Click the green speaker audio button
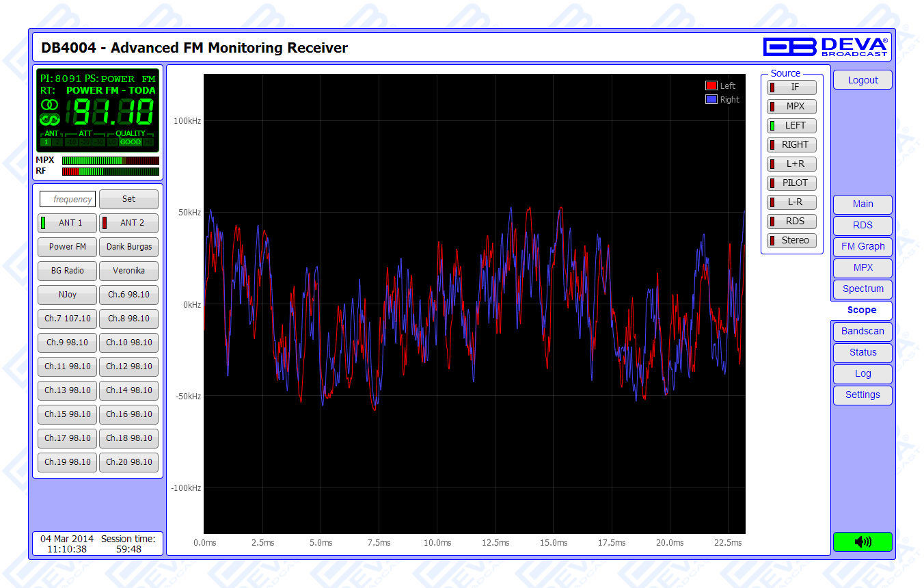The image size is (924, 588). coord(862,542)
